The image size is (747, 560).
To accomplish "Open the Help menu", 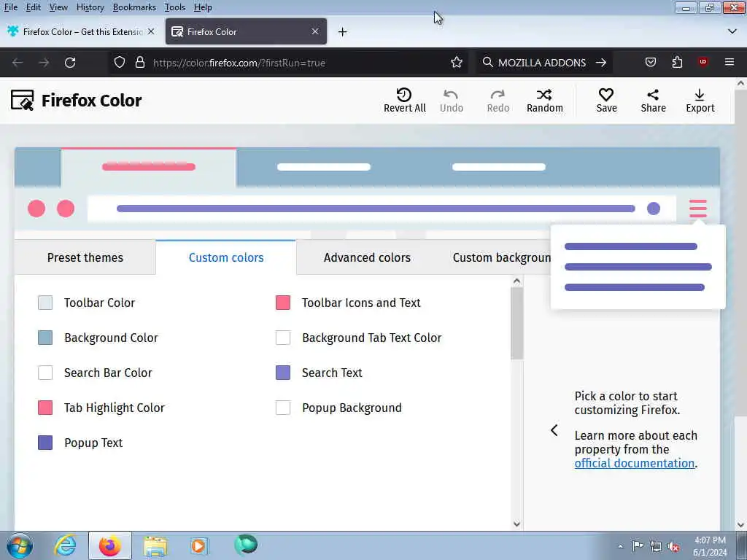I will 203,7.
